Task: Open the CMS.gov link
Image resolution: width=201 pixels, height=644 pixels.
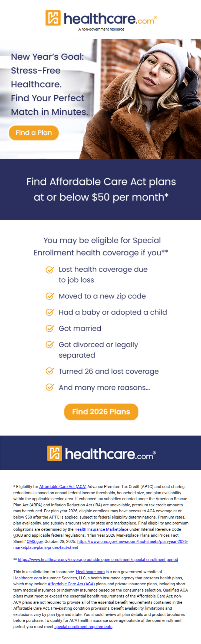Action: (35, 541)
